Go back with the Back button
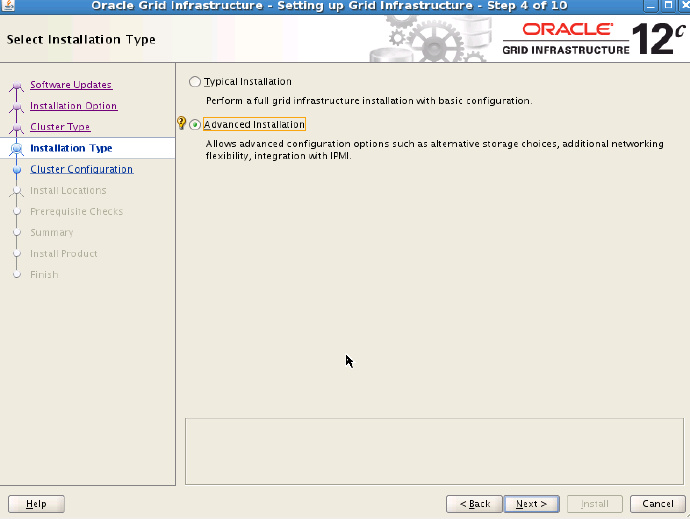The width and height of the screenshot is (690, 519). click(474, 504)
